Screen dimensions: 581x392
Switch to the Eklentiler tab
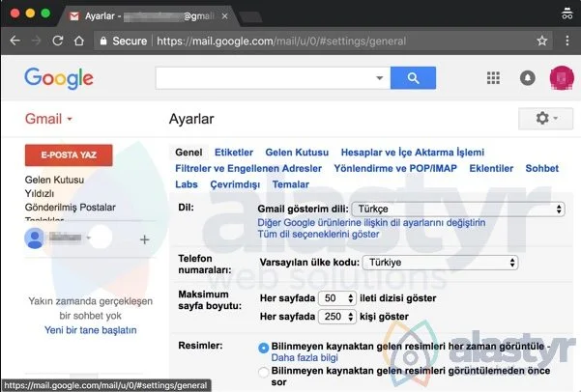(491, 168)
